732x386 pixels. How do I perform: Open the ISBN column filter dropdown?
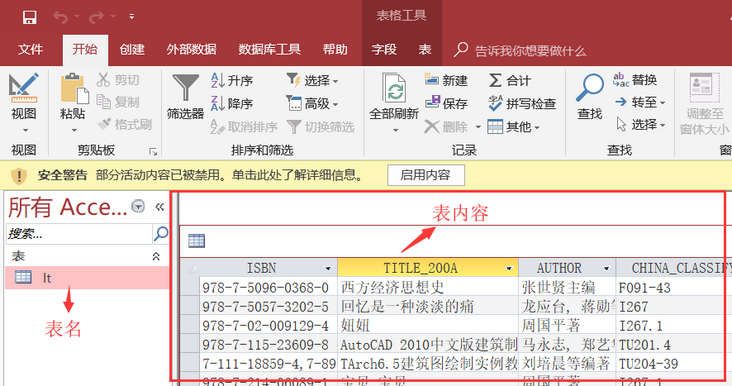328,269
